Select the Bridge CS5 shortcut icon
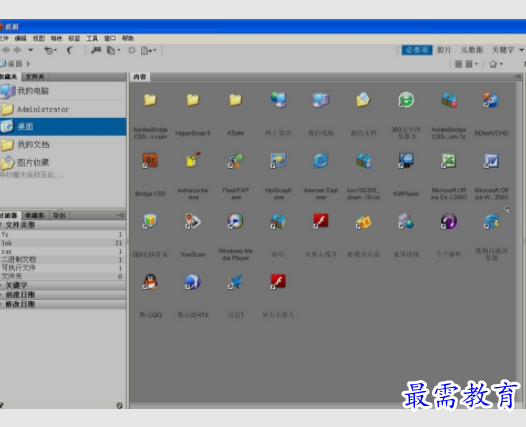The image size is (526, 427). (x=150, y=160)
